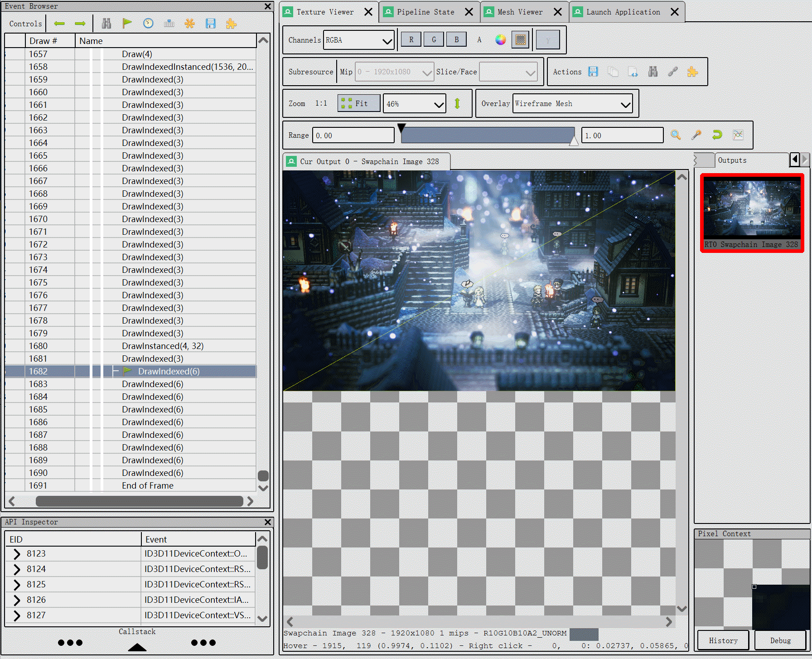Viewport: 812px width, 659px height.
Task: Open the Channels RGBA dropdown
Action: point(359,40)
